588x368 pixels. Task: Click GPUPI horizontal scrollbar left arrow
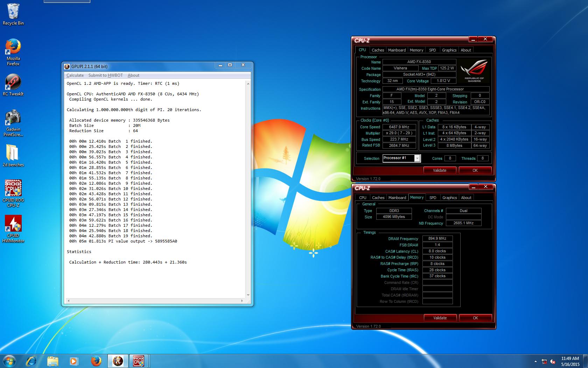tap(69, 301)
